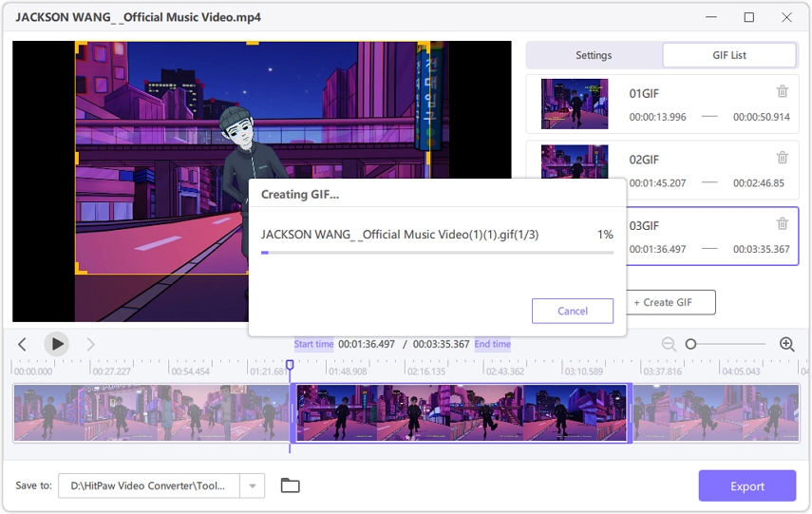Click the + Create GIF button

pos(664,302)
